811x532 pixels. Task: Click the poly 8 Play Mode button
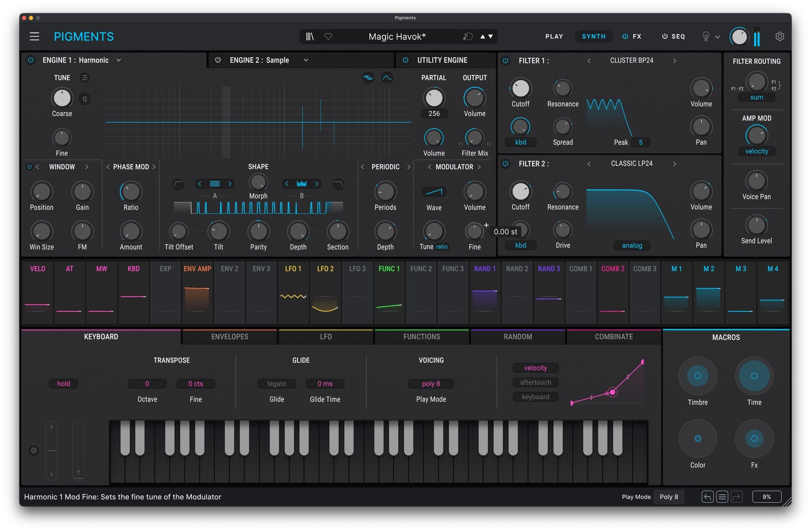click(431, 384)
